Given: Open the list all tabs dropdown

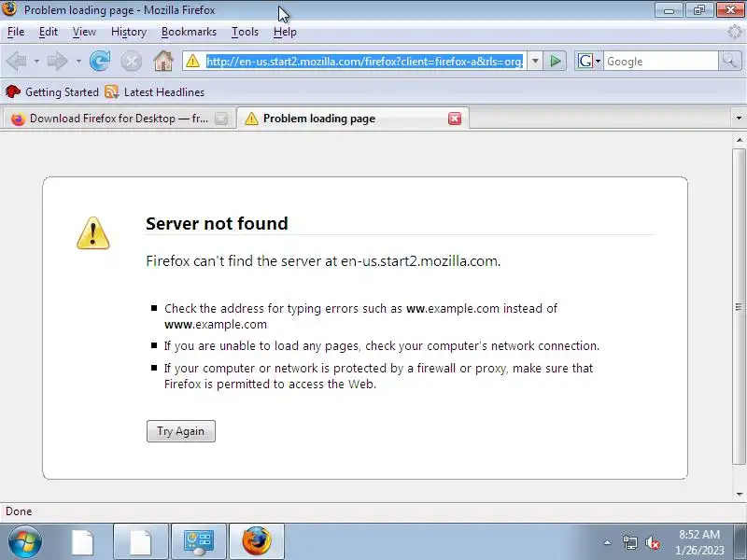Looking at the screenshot, I should (739, 119).
